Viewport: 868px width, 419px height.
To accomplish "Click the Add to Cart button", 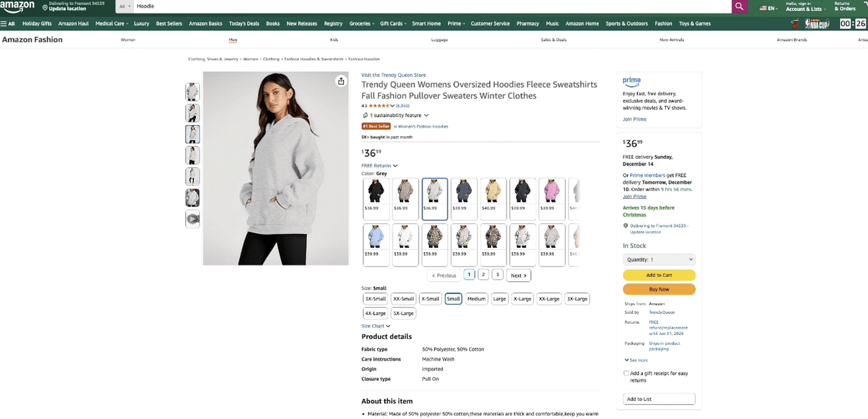I will (658, 275).
